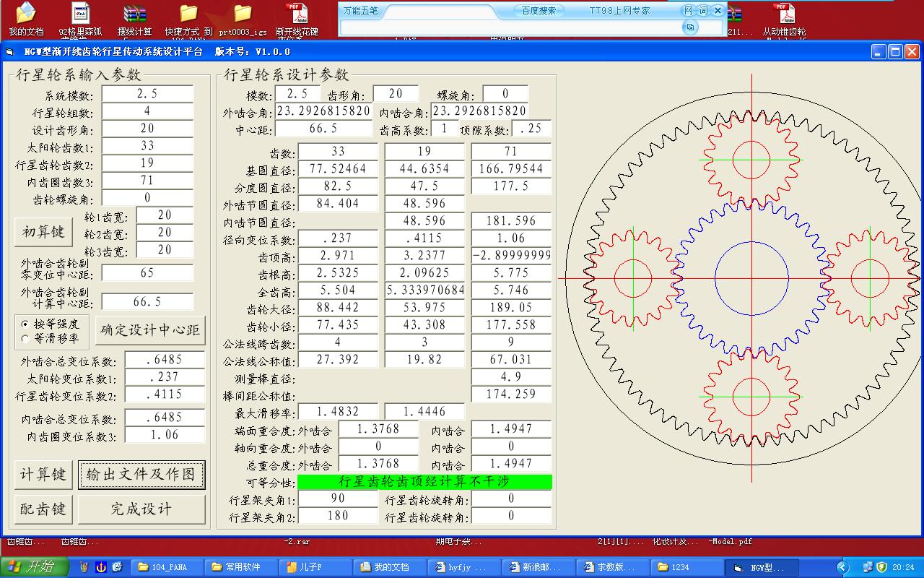Open the 快捷方式 到 folder shortcut on desktop
The width and height of the screenshot is (924, 578).
tap(188, 19)
